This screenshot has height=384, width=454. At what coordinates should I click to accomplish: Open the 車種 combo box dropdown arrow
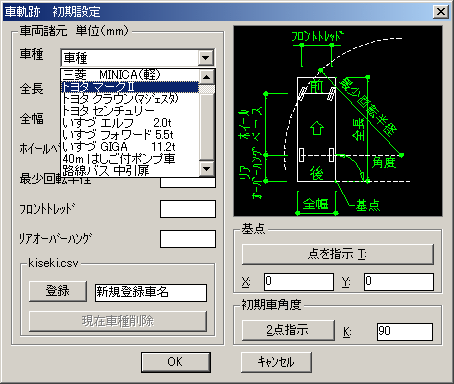206,58
